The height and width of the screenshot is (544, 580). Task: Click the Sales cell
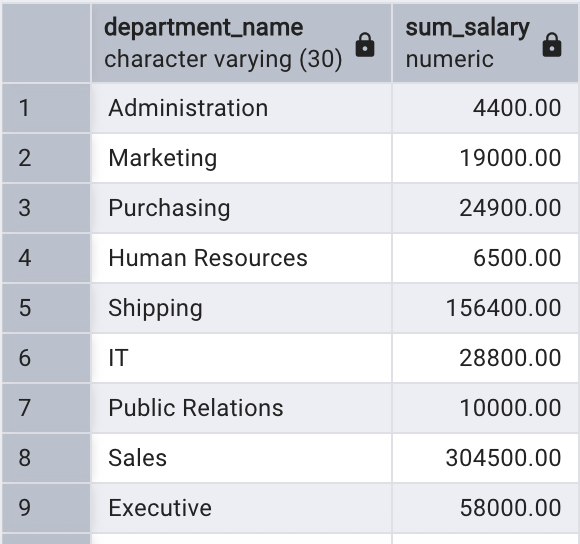pyautogui.click(x=241, y=458)
